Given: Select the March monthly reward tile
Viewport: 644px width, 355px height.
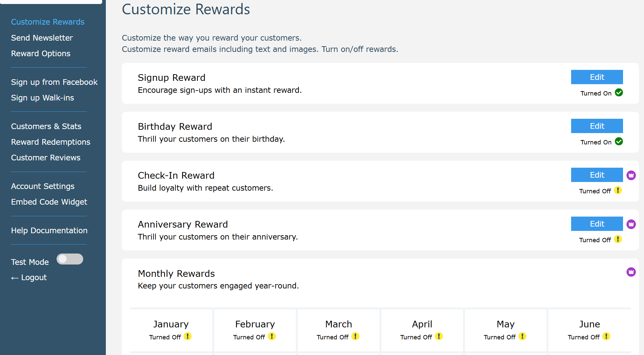Looking at the screenshot, I should [338, 330].
